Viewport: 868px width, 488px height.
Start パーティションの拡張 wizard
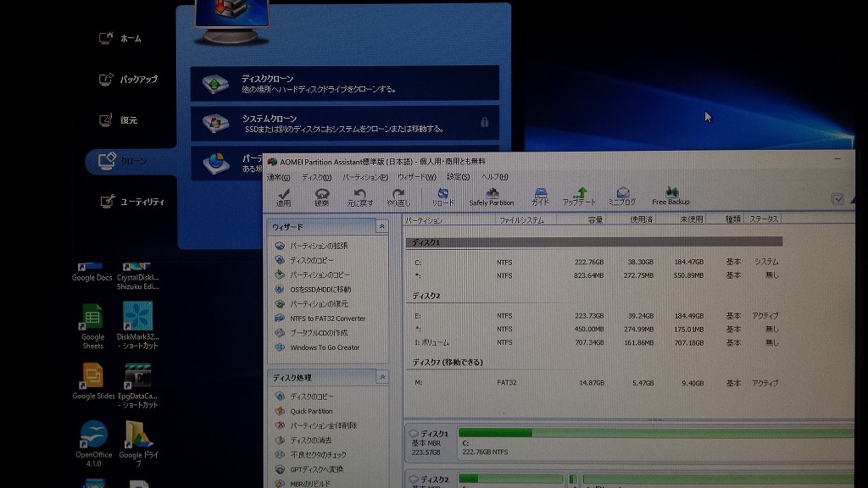(x=312, y=246)
